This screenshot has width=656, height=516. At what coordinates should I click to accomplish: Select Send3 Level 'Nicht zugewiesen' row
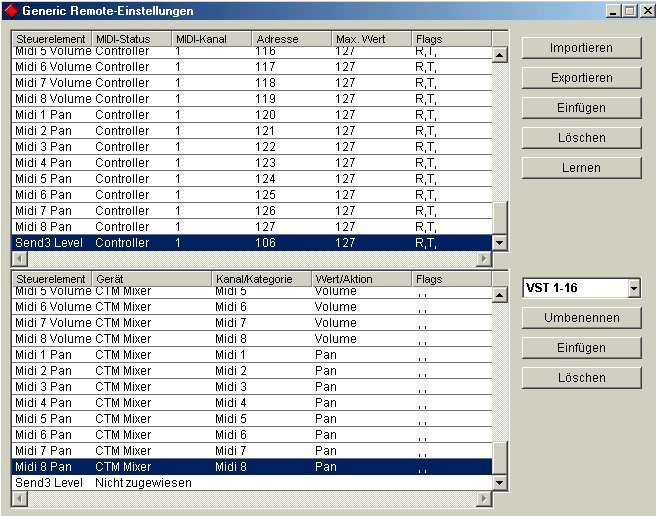(250, 483)
